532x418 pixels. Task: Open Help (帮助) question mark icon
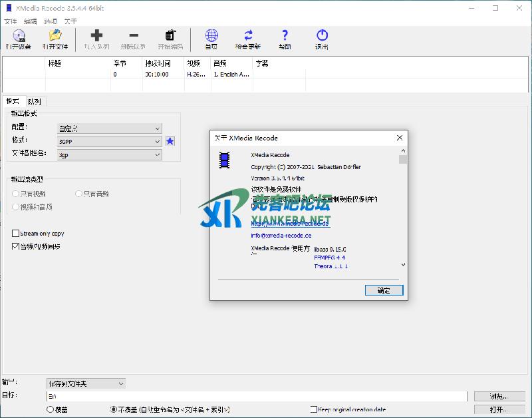point(285,36)
